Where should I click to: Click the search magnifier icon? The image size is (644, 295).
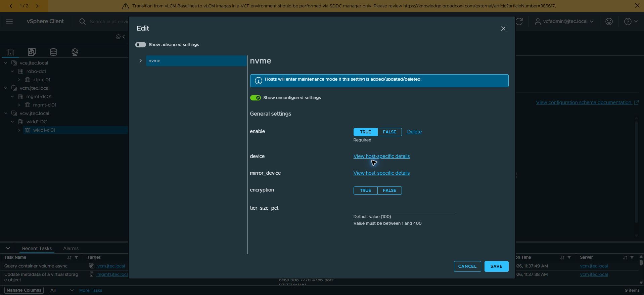point(82,22)
